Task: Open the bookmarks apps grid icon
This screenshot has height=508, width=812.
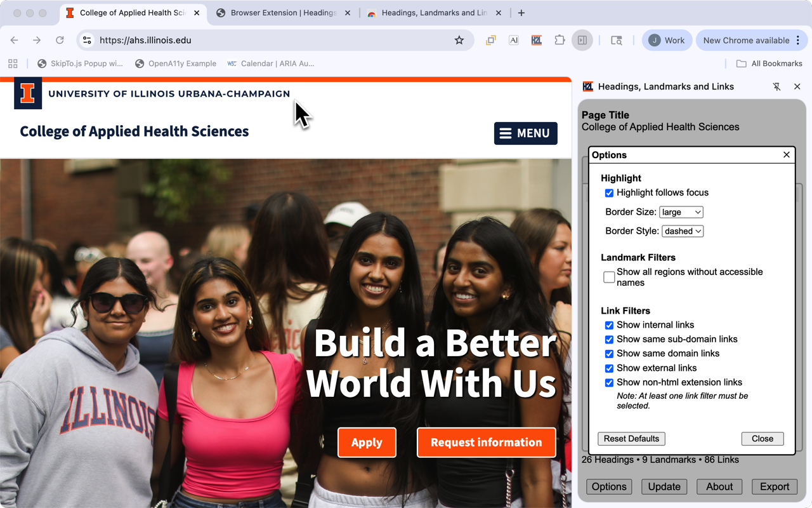Action: (13, 63)
